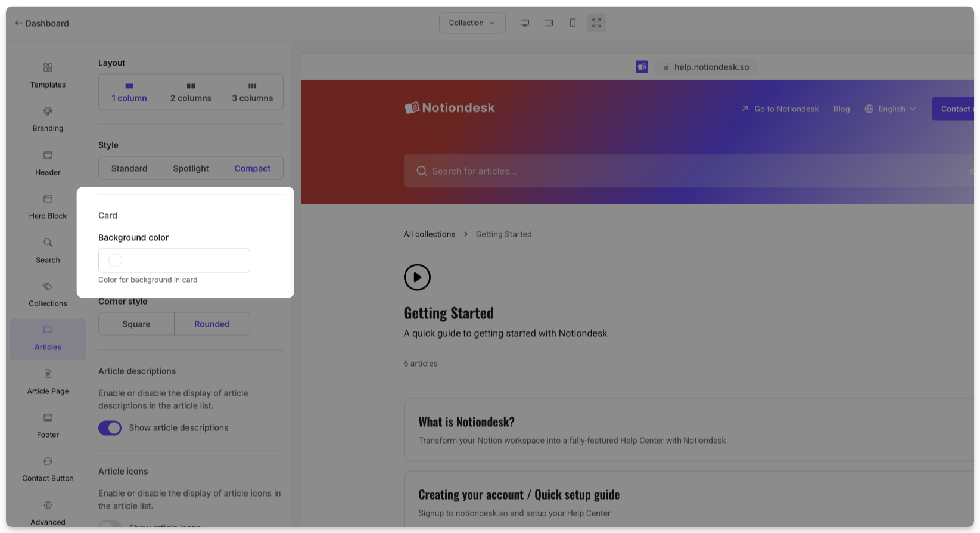Open Templates in sidebar
The height and width of the screenshot is (533, 980).
click(48, 76)
